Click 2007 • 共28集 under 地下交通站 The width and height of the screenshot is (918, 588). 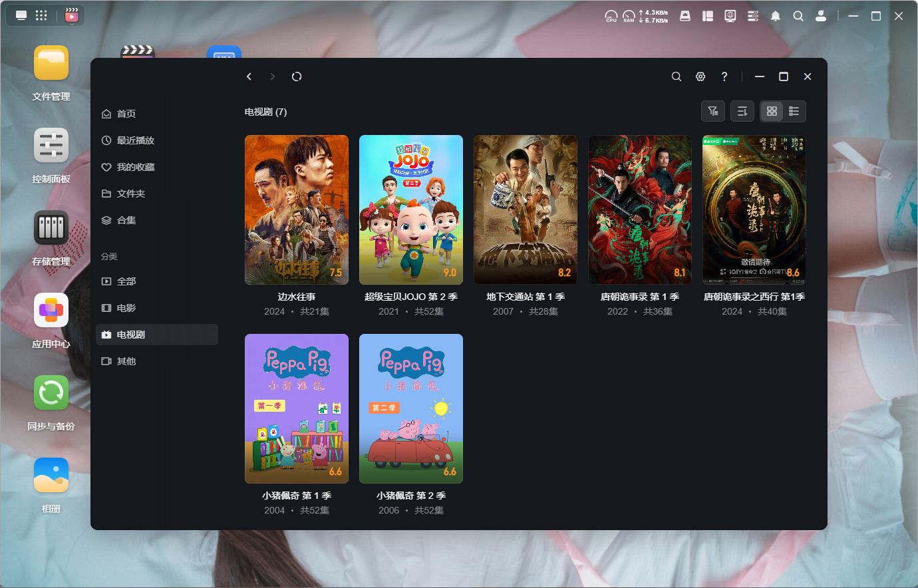coord(526,311)
